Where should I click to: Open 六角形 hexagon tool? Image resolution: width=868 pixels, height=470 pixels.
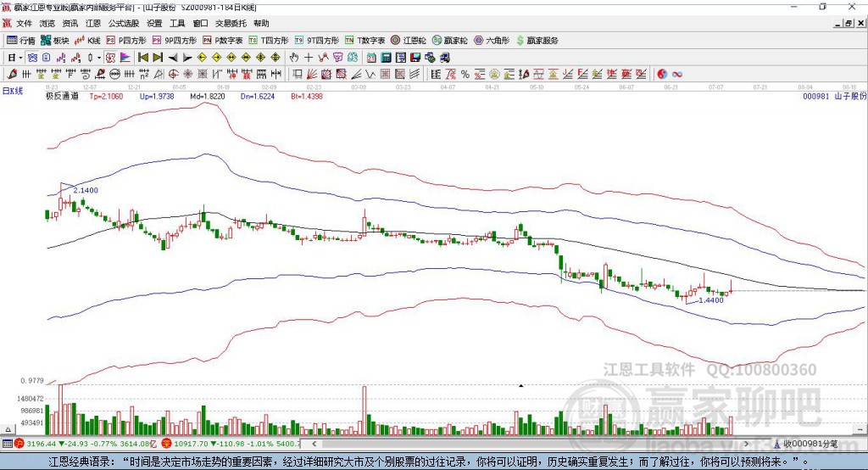492,41
